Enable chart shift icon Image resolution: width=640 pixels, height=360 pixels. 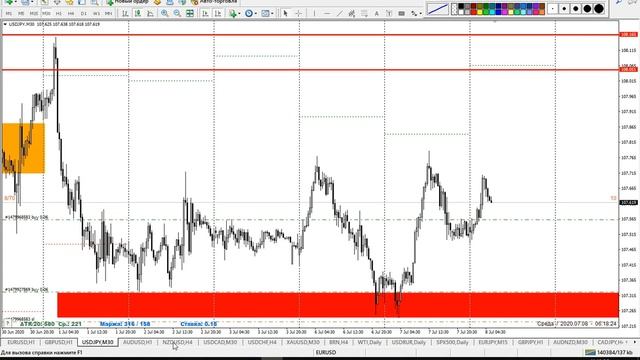click(x=218, y=13)
